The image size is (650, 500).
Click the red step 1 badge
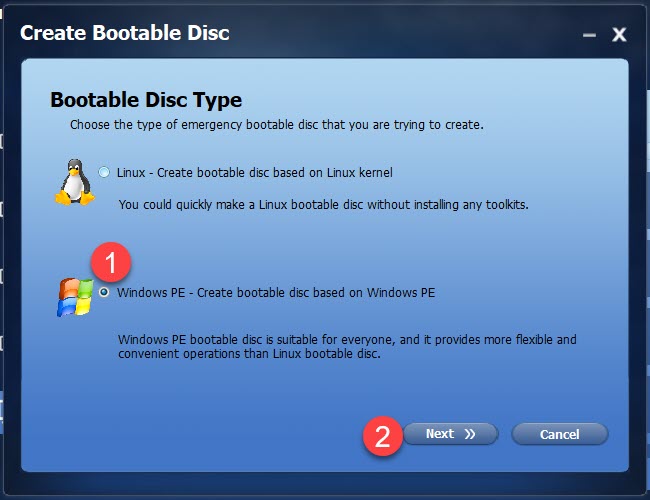[x=111, y=262]
